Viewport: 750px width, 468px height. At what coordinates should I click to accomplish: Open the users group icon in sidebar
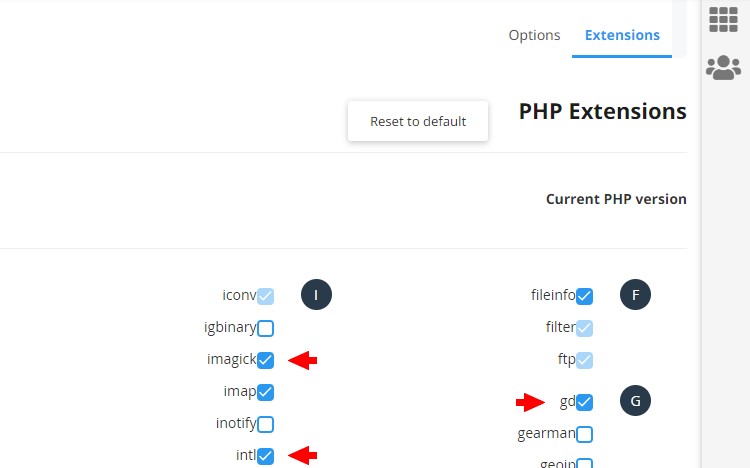tap(723, 67)
